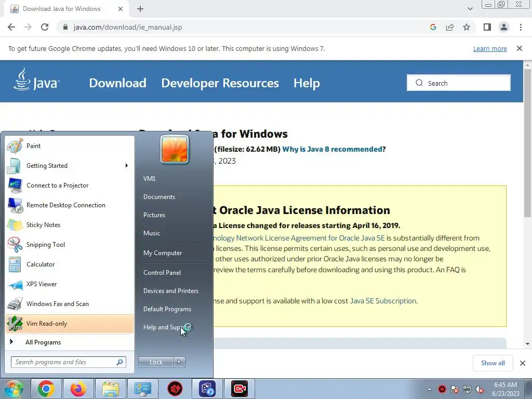Open the Download nav link
Viewport: 532px width, 399px height.
click(117, 83)
